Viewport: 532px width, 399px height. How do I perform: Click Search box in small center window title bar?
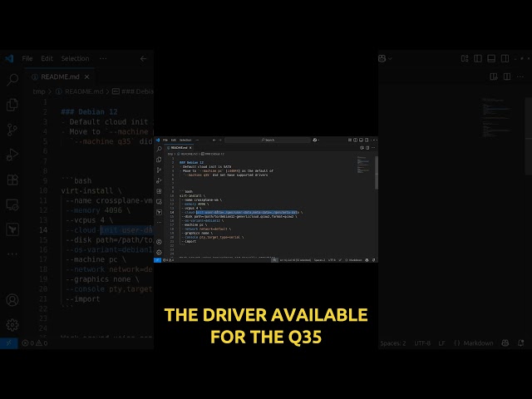(x=268, y=140)
